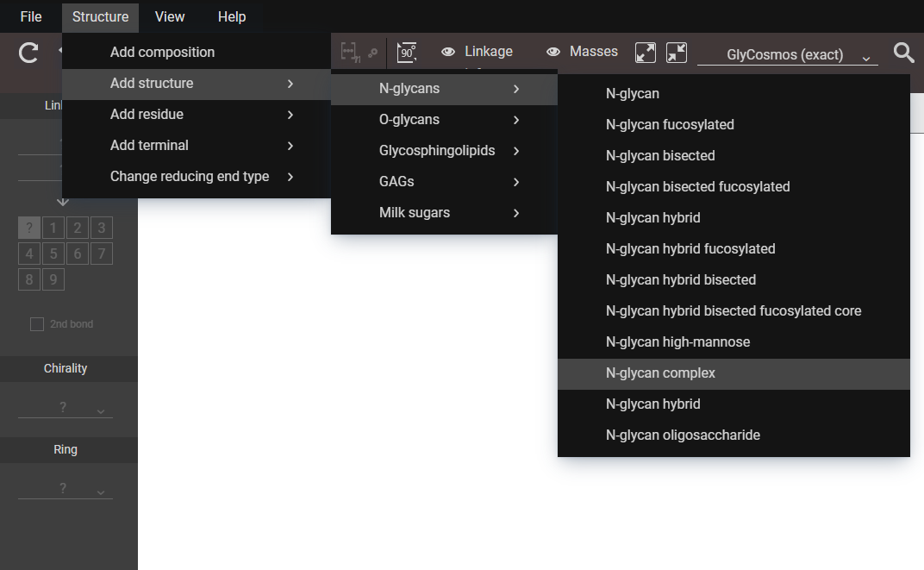The height and width of the screenshot is (570, 924).
Task: Click the repeat bracket icon
Action: pos(350,53)
